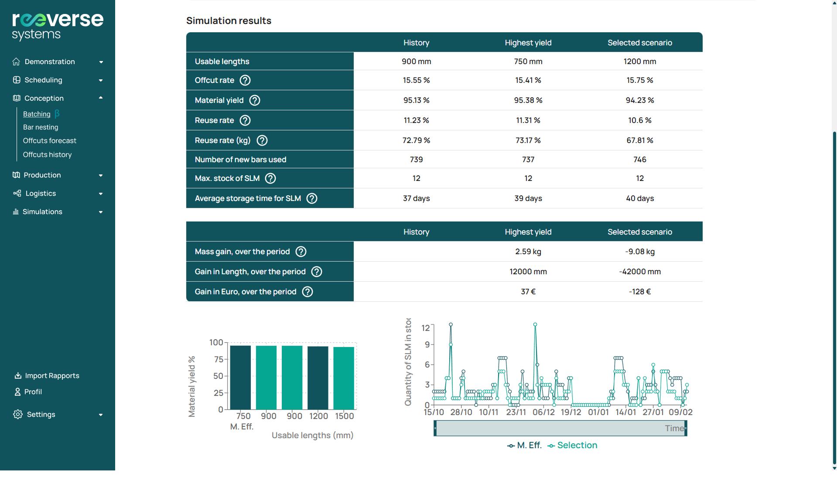
Task: Click the Gain in Euro help icon
Action: pos(307,292)
